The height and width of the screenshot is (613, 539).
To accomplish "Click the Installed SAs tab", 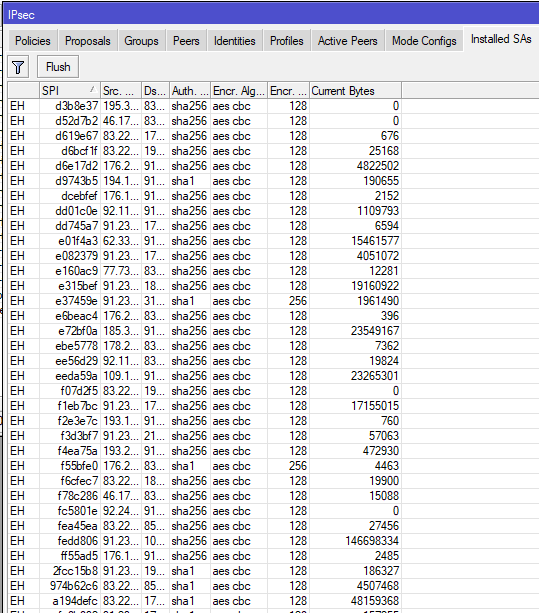I will click(501, 39).
